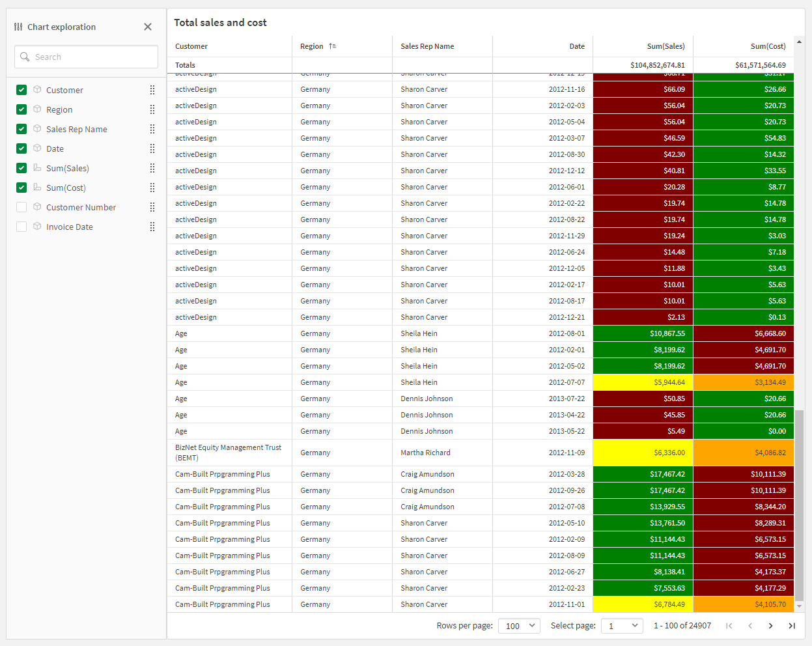
Task: Go to the next page arrow
Action: pyautogui.click(x=771, y=626)
